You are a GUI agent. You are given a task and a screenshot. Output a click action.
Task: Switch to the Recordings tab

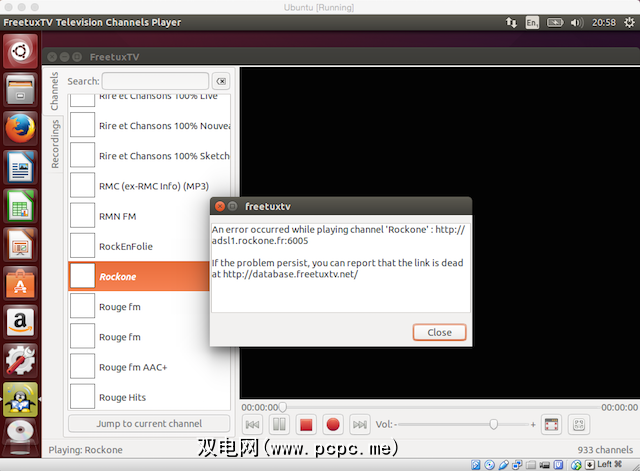pyautogui.click(x=55, y=144)
